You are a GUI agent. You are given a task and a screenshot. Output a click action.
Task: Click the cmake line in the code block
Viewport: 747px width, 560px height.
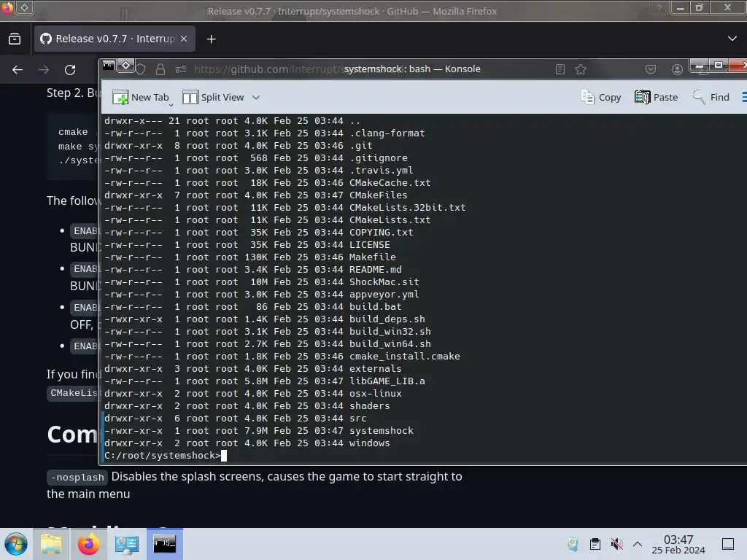[x=73, y=132]
